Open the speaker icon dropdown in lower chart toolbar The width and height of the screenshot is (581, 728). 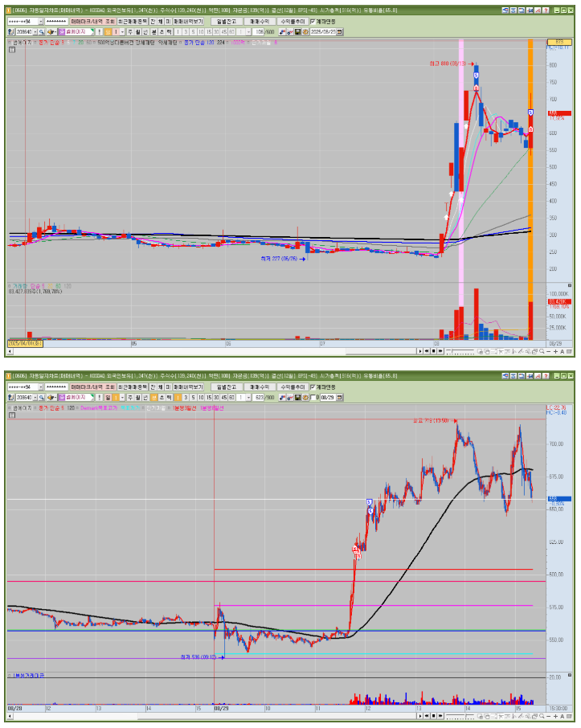tap(55, 398)
